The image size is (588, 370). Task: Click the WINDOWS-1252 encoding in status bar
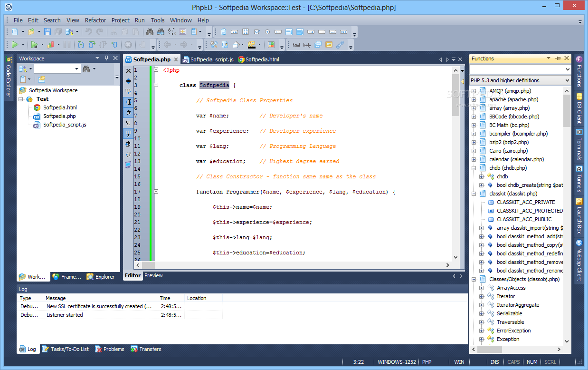click(x=396, y=362)
